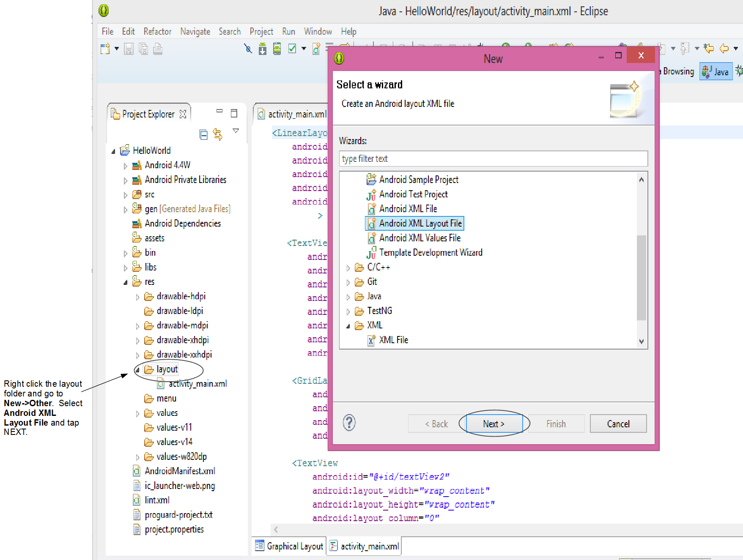Open the Help menu
Screen dimensions: 743x560
click(x=348, y=31)
